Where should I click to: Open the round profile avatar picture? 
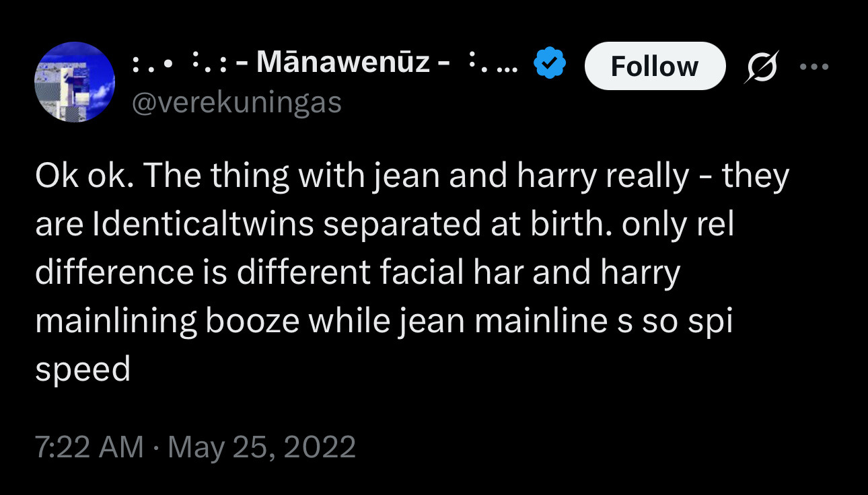[x=75, y=81]
